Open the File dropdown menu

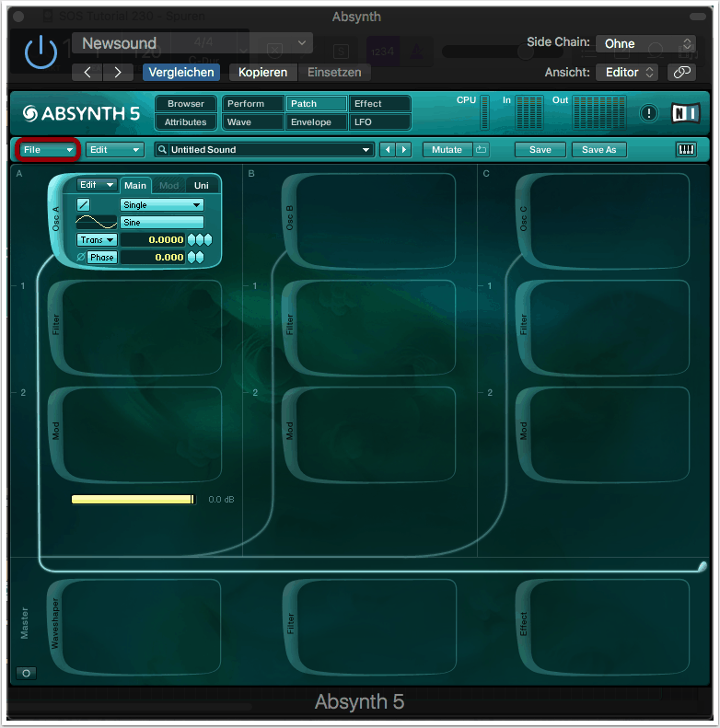coord(48,150)
